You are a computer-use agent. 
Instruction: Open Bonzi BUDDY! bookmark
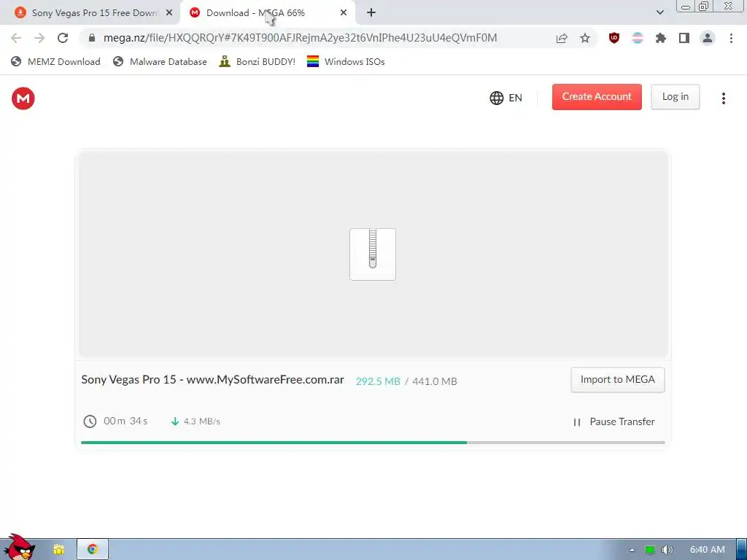pyautogui.click(x=258, y=61)
